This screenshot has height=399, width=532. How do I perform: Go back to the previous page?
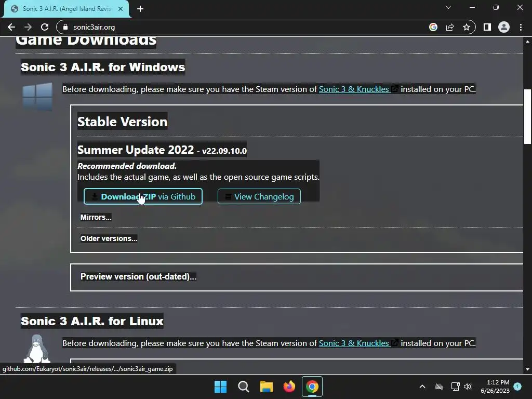[11, 27]
